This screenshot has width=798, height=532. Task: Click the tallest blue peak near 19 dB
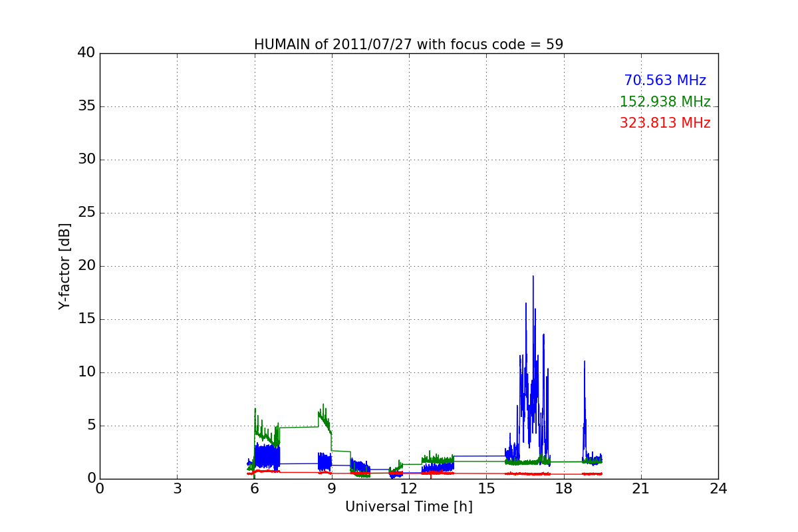533,277
